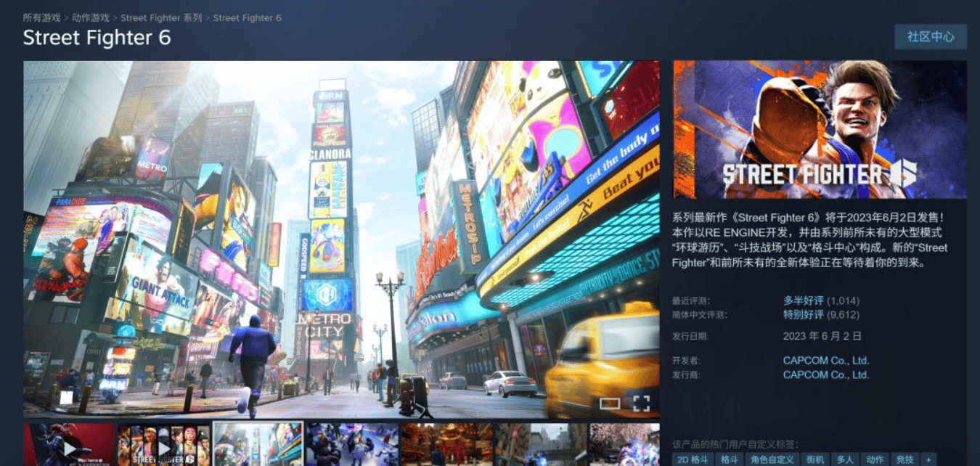Go to 所有游戏 breadcrumb
980x466 pixels.
pyautogui.click(x=41, y=17)
